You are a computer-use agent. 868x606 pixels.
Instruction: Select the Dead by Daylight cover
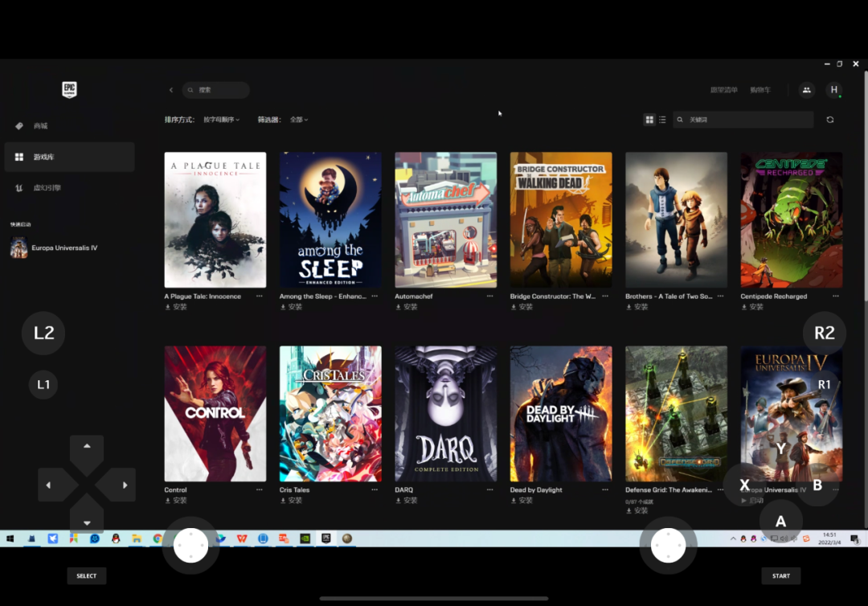pyautogui.click(x=561, y=414)
